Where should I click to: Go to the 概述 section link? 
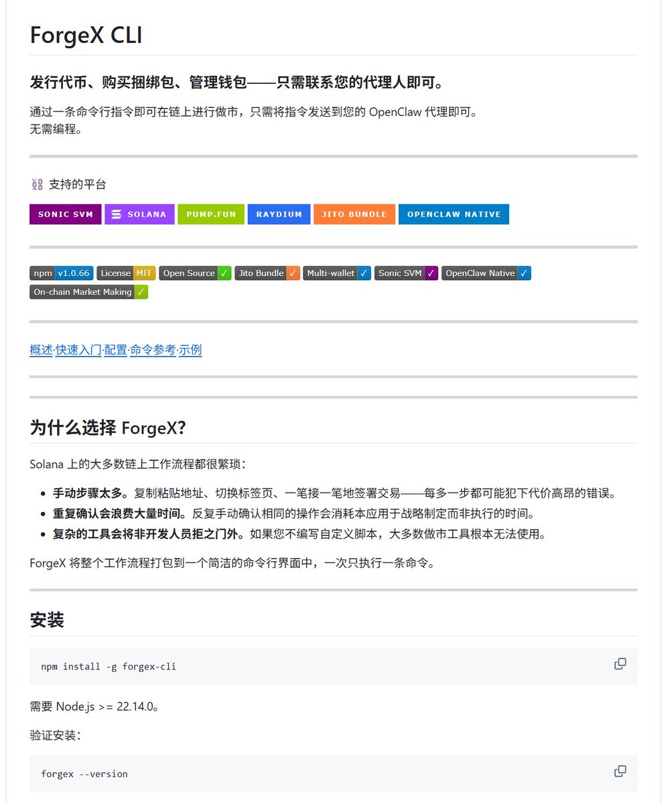tap(41, 350)
